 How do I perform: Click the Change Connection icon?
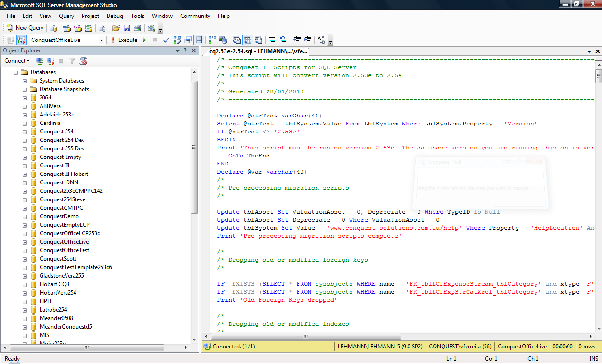(x=21, y=40)
